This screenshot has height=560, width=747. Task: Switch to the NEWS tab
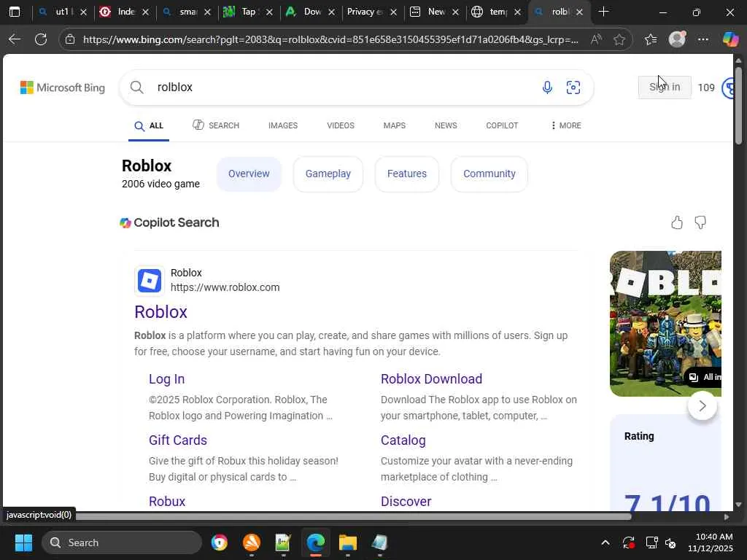[x=446, y=125]
